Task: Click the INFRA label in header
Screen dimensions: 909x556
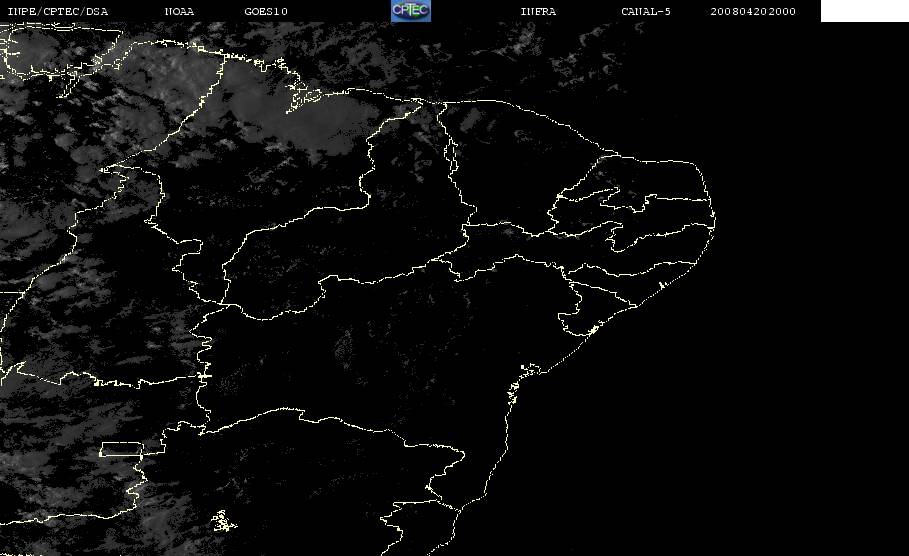Action: (x=539, y=12)
